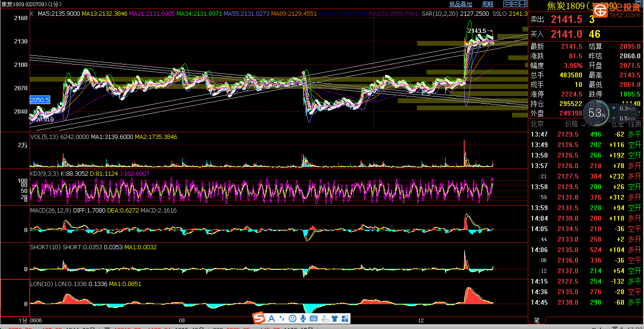644x329 pixels.
Task: Click the 买入 price 2141.0
Action: click(566, 34)
